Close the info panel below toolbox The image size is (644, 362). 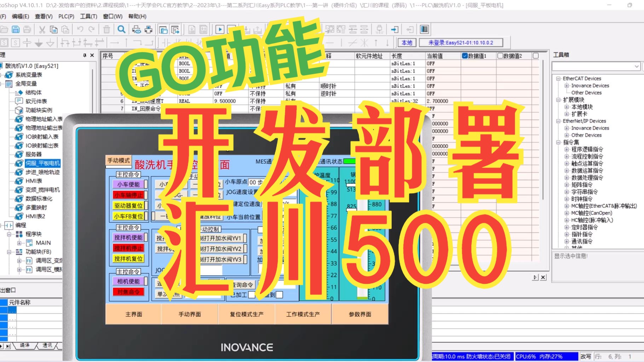(x=543, y=278)
